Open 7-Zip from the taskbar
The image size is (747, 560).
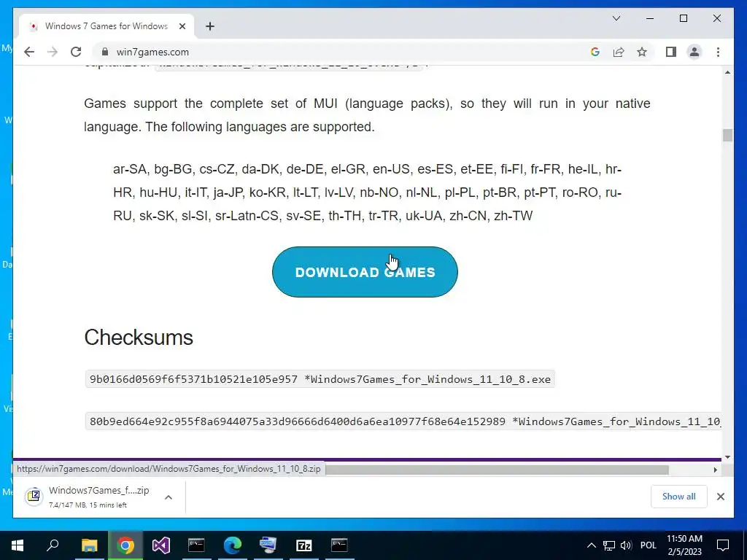point(304,545)
